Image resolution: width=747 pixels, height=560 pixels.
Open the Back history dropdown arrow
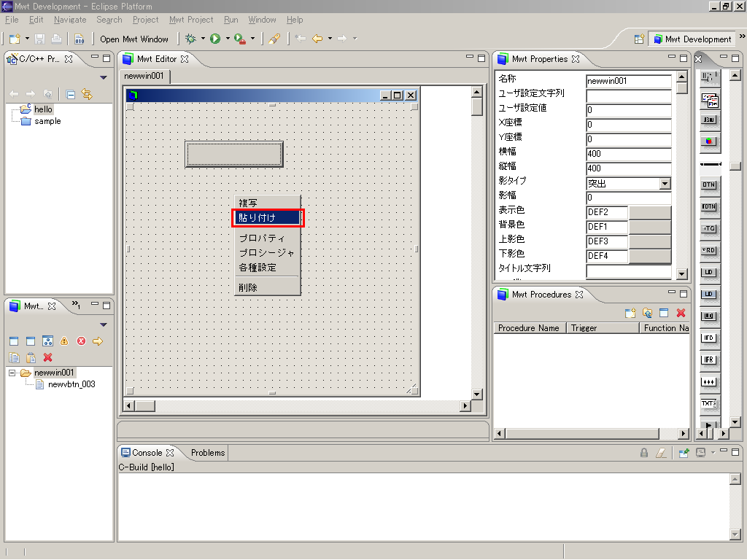330,39
